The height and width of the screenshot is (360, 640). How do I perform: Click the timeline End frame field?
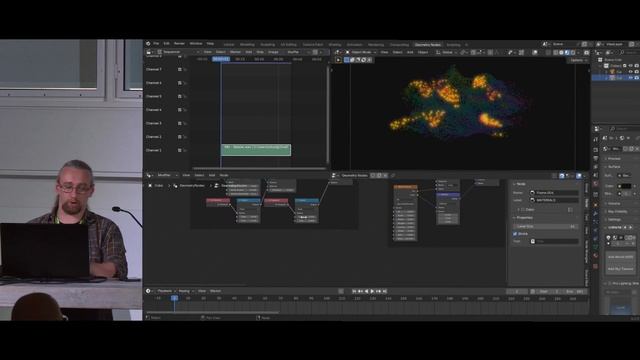point(574,291)
